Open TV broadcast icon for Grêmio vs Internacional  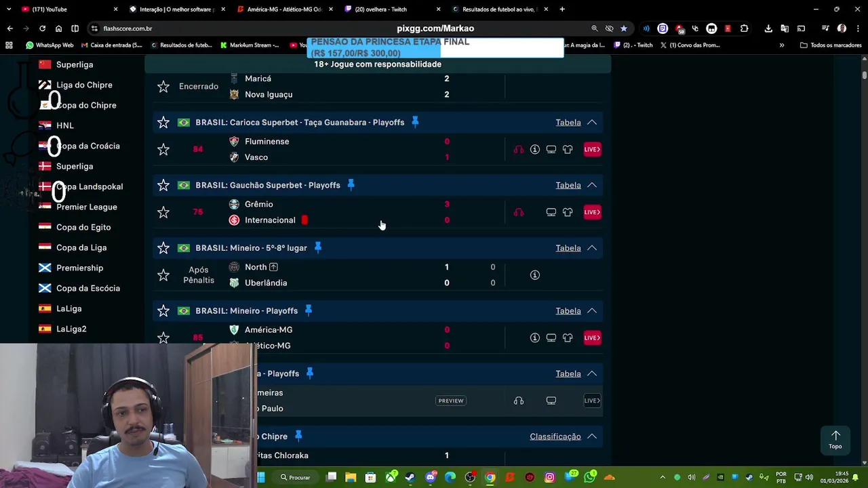(551, 212)
